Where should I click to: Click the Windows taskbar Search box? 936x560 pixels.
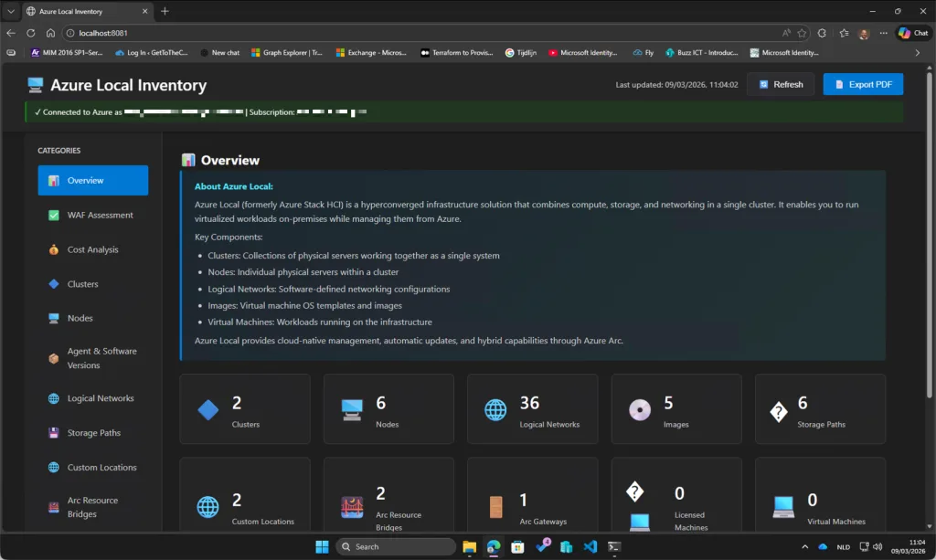[x=396, y=546]
